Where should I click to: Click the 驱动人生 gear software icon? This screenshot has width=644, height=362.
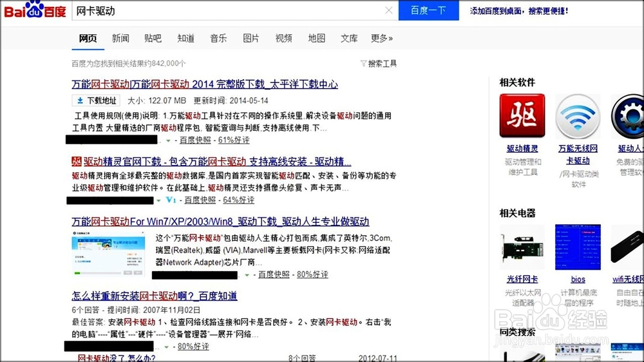pos(627,117)
